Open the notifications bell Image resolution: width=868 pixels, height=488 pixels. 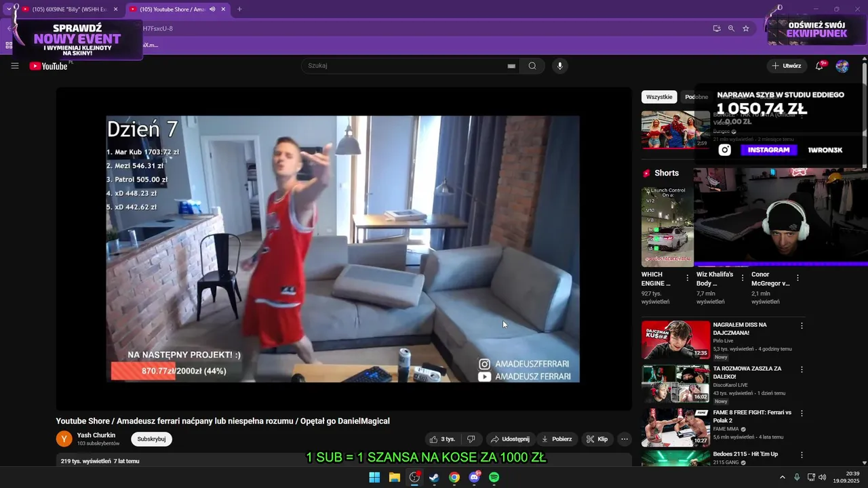[x=820, y=66]
